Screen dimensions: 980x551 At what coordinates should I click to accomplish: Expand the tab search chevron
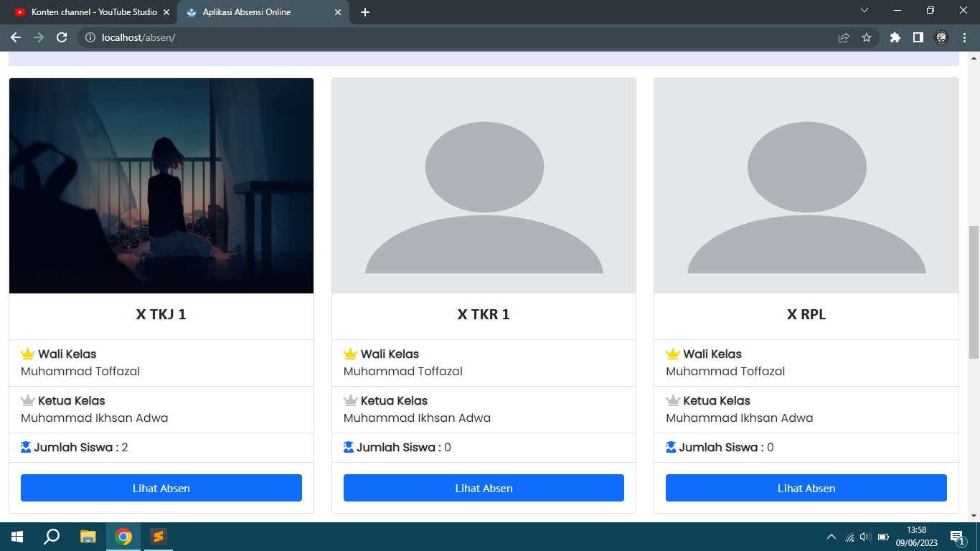pos(864,10)
